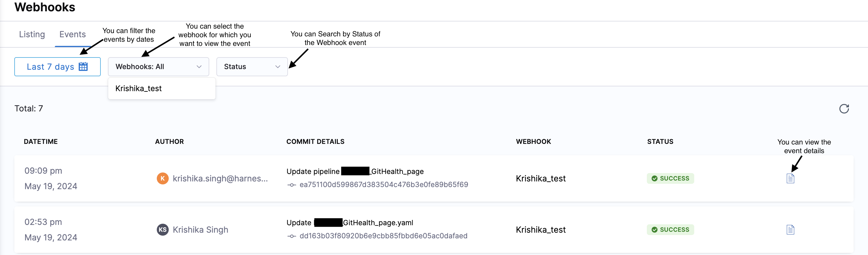
Task: Click commit hash ea751100d599867d link
Action: (383, 185)
